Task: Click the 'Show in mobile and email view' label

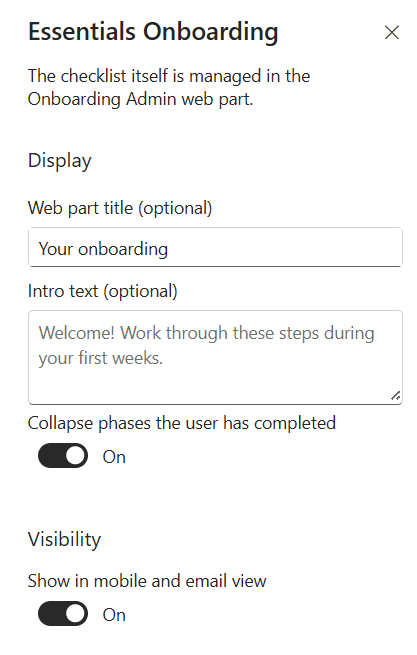Action: [x=147, y=581]
